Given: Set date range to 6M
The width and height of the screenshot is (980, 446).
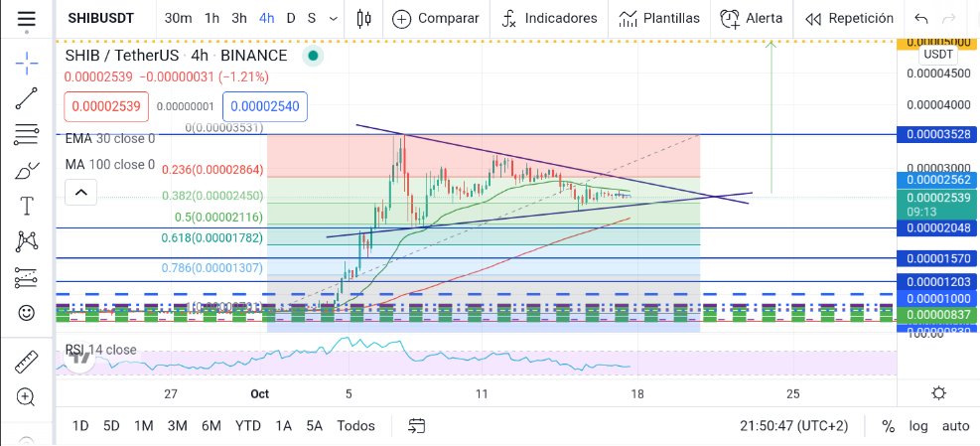Looking at the screenshot, I should pyautogui.click(x=211, y=426).
